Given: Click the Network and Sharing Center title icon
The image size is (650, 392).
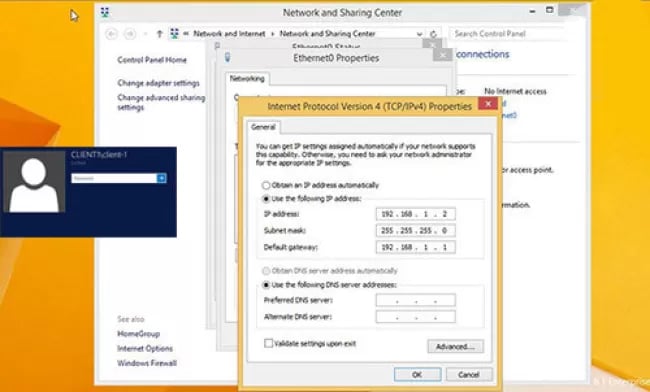Looking at the screenshot, I should pyautogui.click(x=105, y=12).
